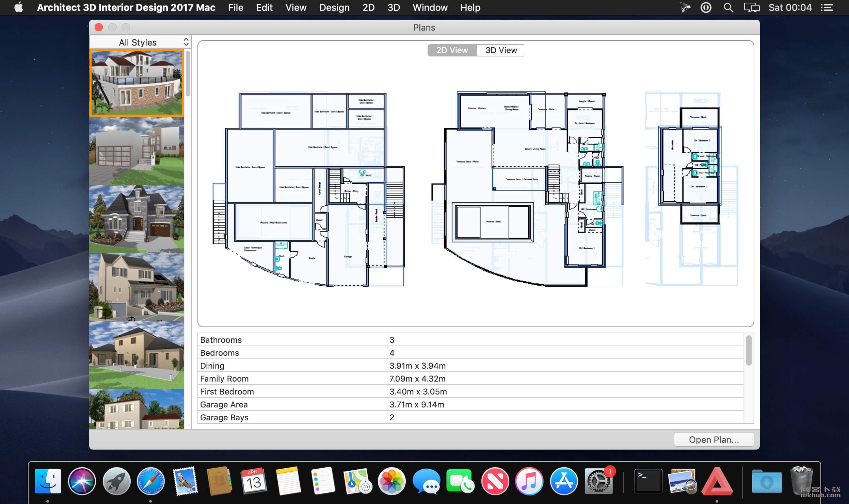
Task: Click the Open Plan... button
Action: point(714,439)
